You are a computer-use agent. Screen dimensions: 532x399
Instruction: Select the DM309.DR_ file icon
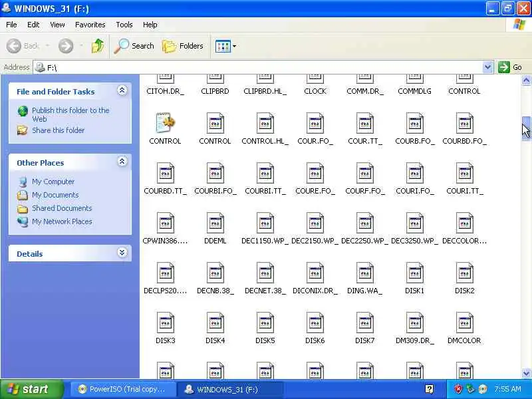(414, 323)
